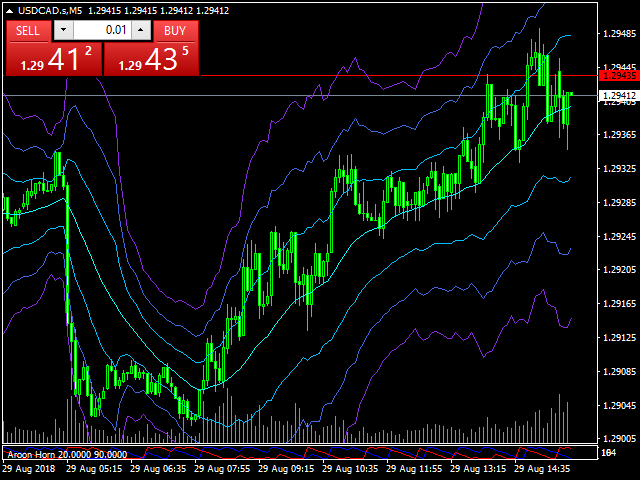Click the 0.01 volume input field

click(x=102, y=30)
